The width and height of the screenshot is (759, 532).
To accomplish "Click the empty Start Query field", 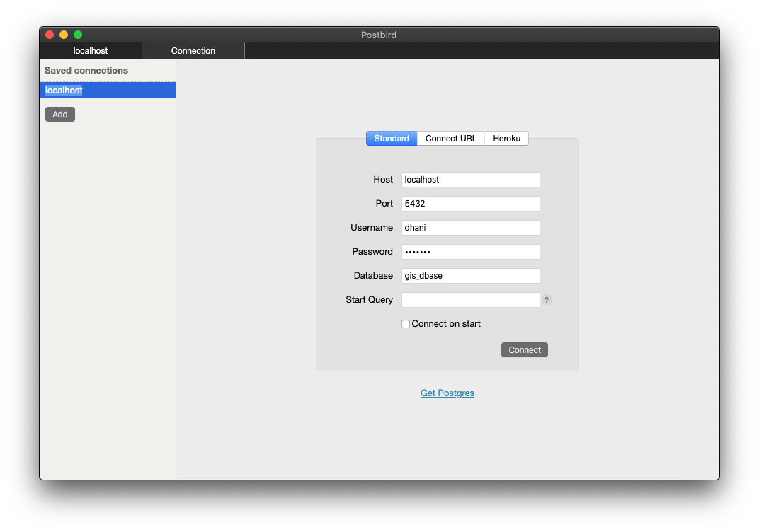I will click(470, 300).
